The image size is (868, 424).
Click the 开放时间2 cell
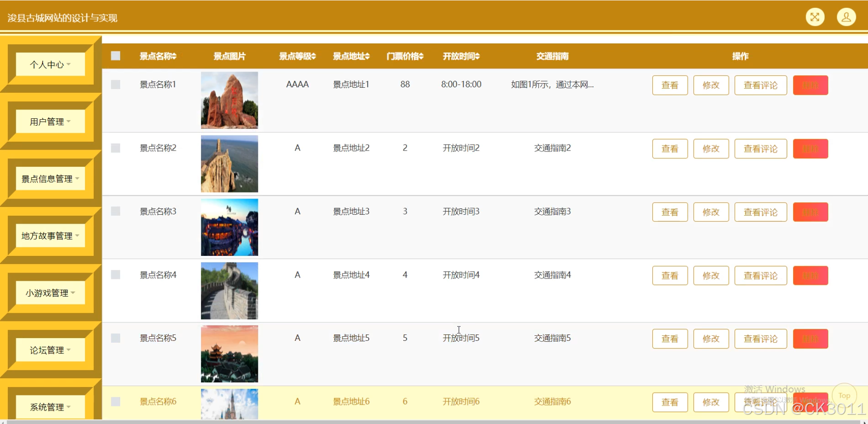tap(461, 148)
